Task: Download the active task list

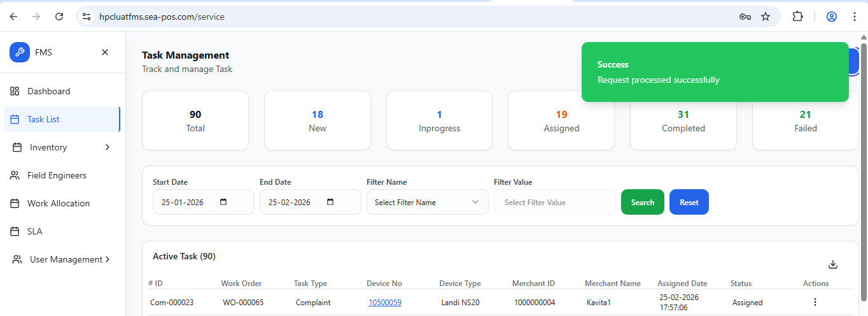Action: (833, 264)
